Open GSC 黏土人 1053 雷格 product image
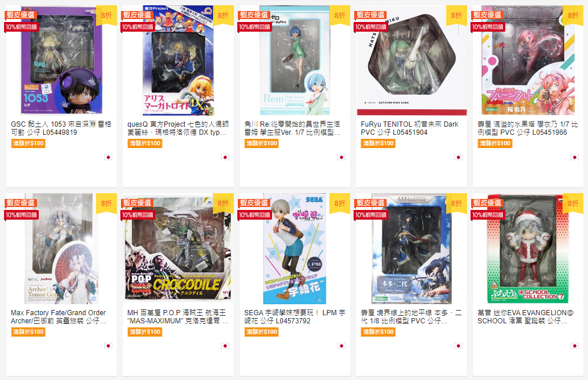This screenshot has height=380, width=588. (x=61, y=60)
